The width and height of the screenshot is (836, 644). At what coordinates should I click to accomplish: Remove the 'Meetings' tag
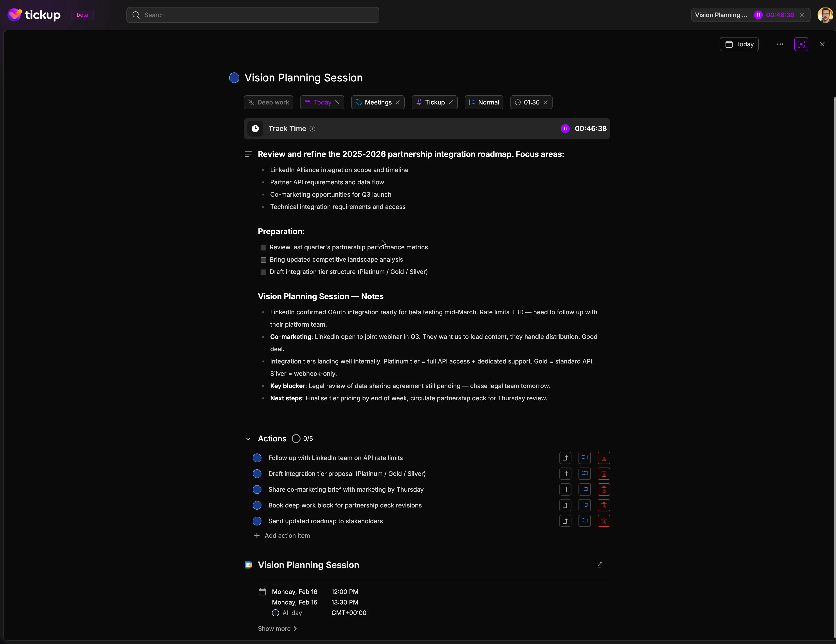click(398, 102)
